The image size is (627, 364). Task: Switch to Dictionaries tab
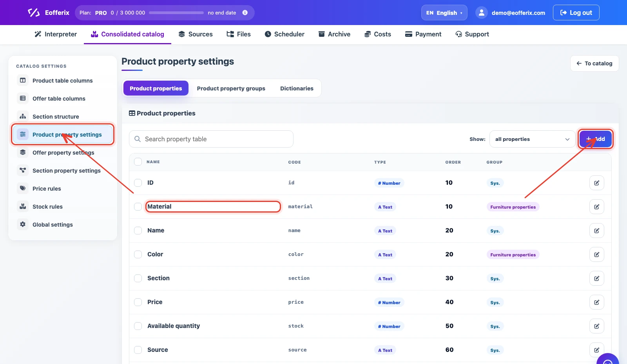pyautogui.click(x=297, y=88)
